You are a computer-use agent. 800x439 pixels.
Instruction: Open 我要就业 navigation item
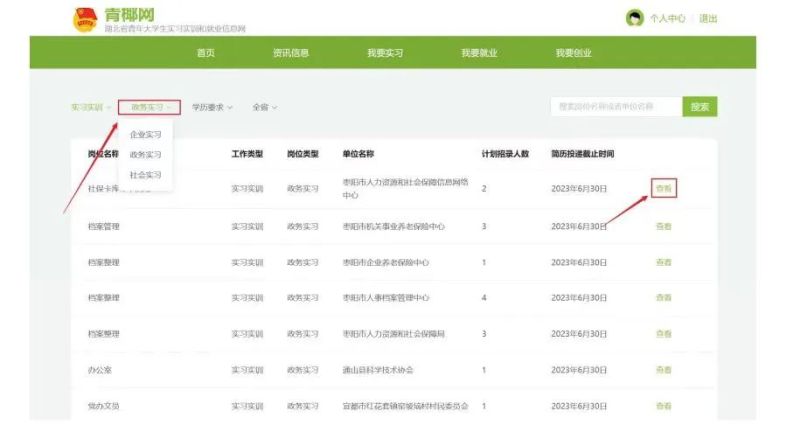pyautogui.click(x=479, y=53)
